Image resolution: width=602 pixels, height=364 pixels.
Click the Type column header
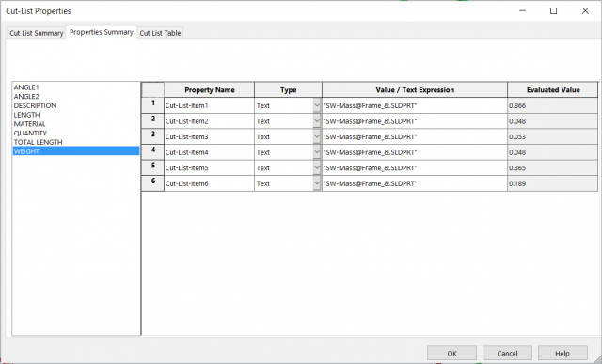pyautogui.click(x=288, y=90)
